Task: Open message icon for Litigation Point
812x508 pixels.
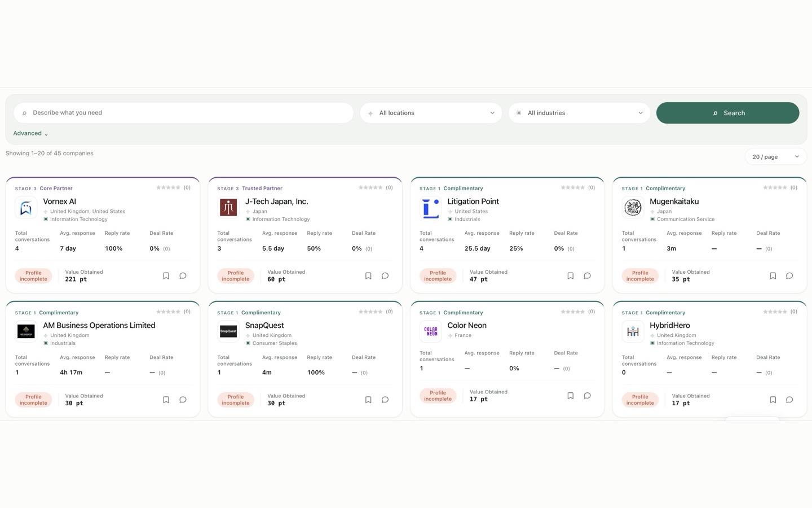Action: coord(587,276)
